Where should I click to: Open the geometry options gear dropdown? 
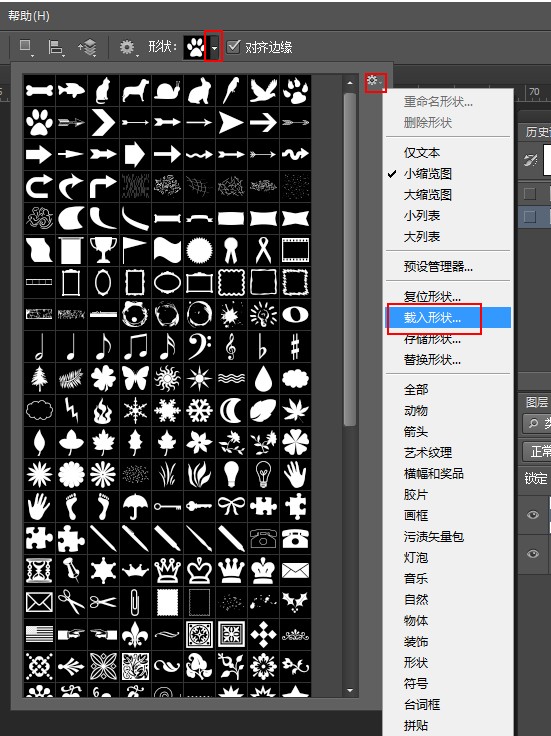tap(128, 47)
